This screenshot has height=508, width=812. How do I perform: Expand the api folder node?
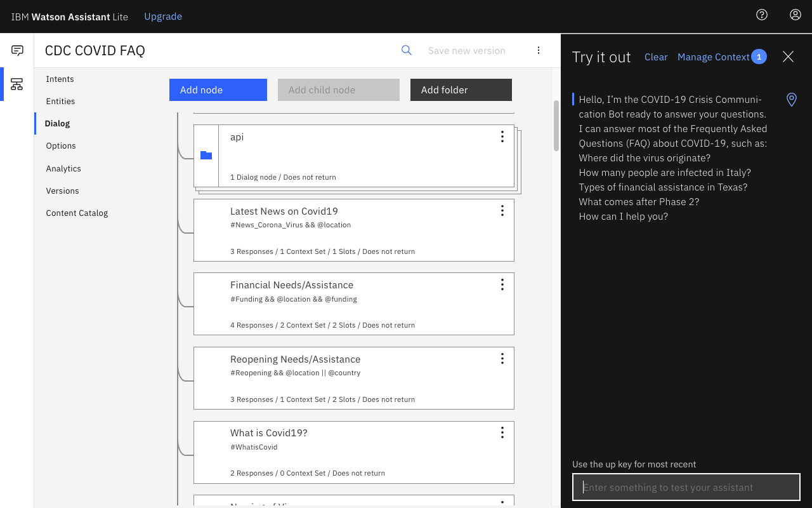click(x=354, y=156)
